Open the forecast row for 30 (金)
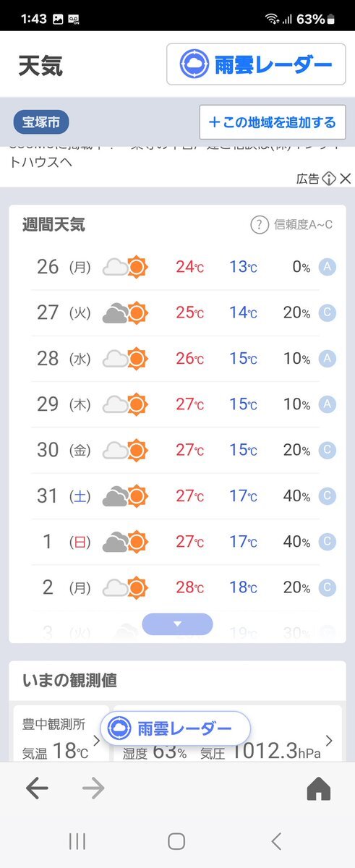355x868 pixels. tap(176, 450)
